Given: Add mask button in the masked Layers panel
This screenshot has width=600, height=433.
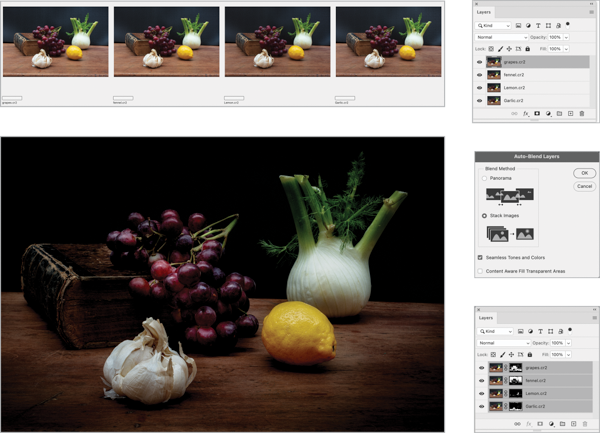Looking at the screenshot, I should click(540, 424).
